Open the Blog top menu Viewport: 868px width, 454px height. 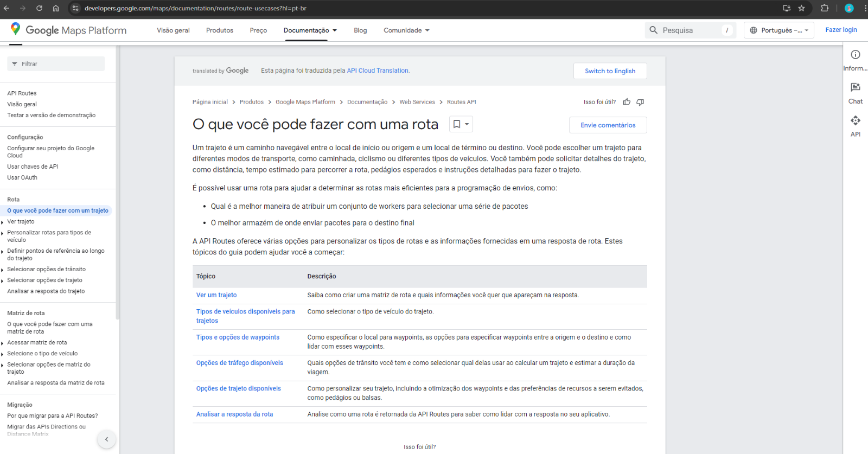pos(360,30)
